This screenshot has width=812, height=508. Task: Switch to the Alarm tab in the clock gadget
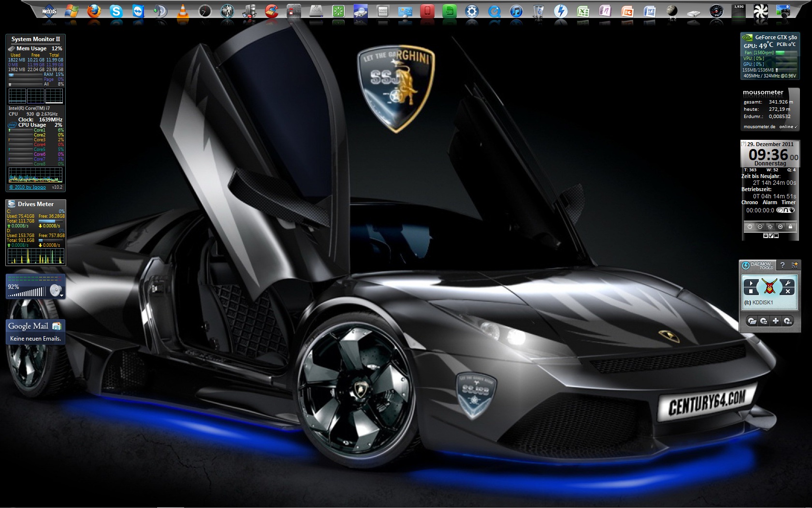(770, 203)
